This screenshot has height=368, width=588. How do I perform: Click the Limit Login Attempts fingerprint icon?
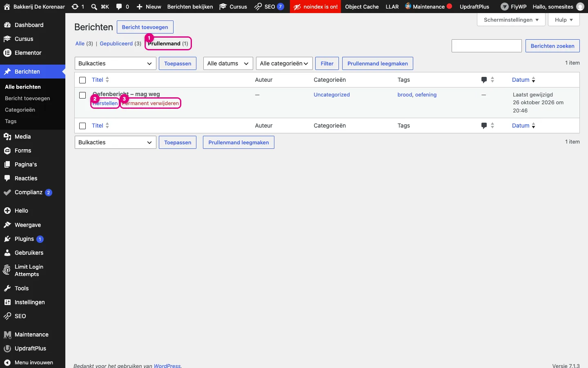[7, 270]
